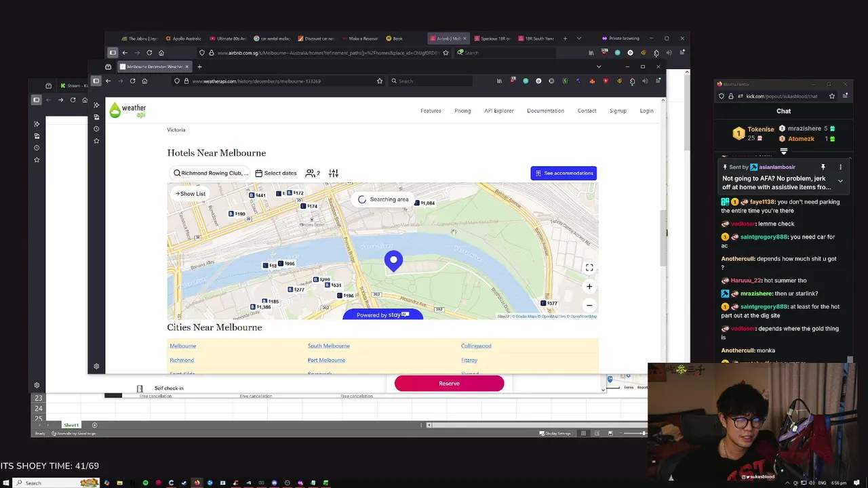Viewport: 868px width, 488px height.
Task: Click the WeatherAPI window search box
Action: pos(431,81)
